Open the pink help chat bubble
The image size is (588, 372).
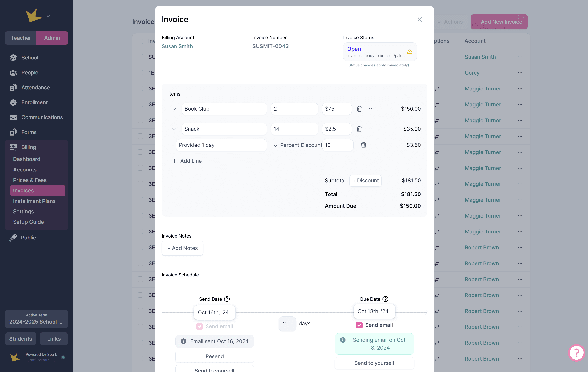[576, 352]
